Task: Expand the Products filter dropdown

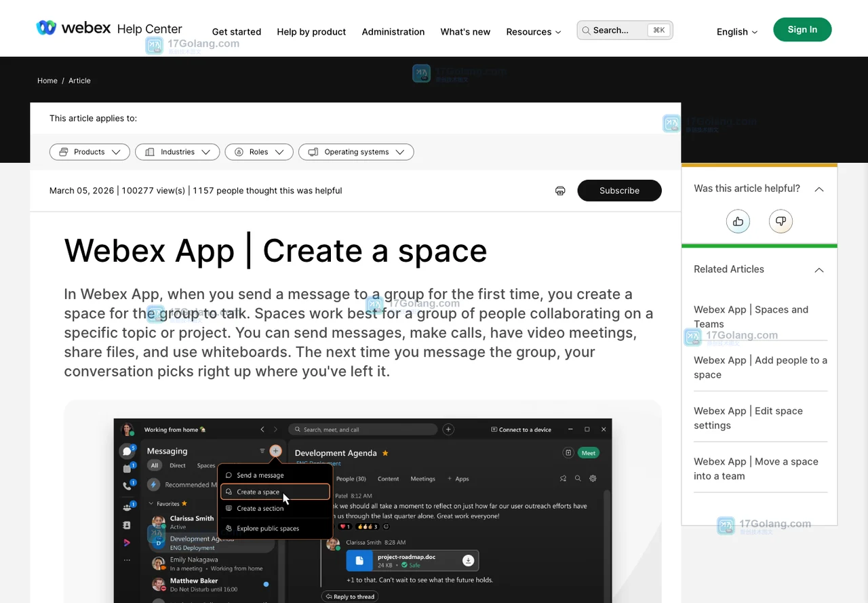Action: [x=90, y=152]
